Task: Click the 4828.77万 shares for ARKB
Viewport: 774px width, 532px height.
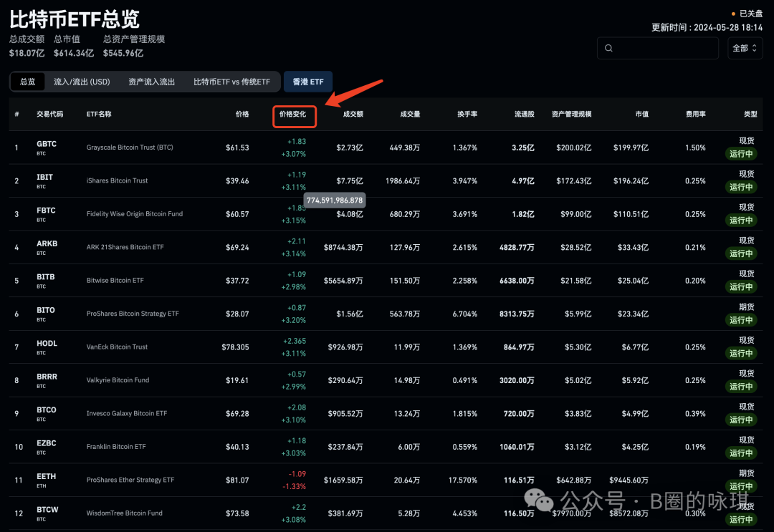Action: (x=517, y=247)
